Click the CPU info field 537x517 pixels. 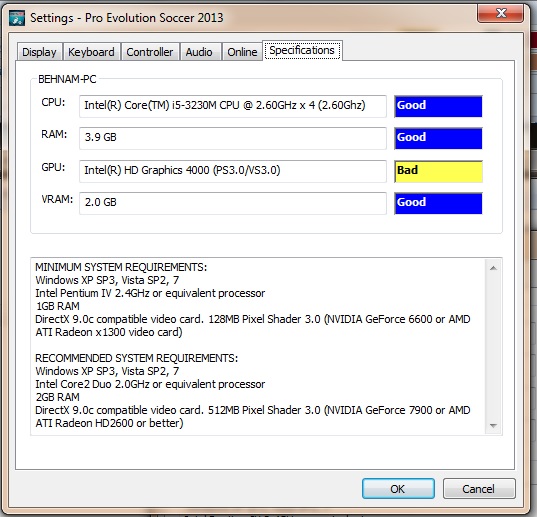pos(233,106)
